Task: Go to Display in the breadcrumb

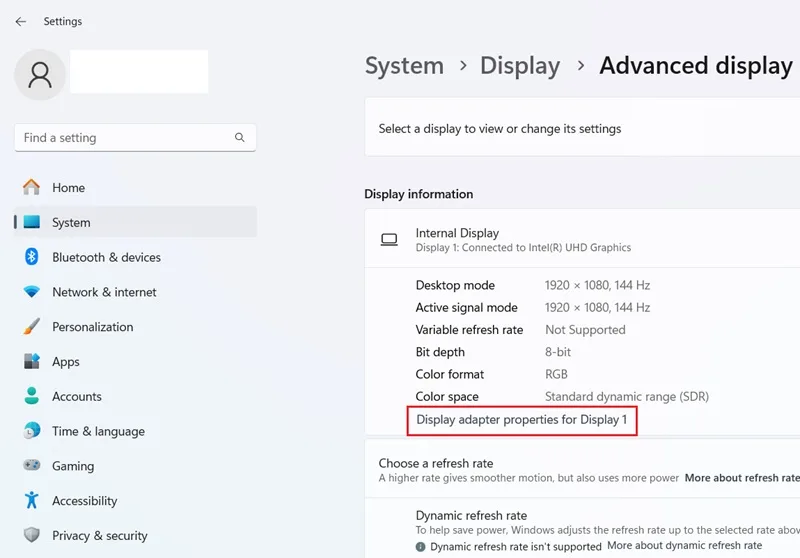Action: 520,66
